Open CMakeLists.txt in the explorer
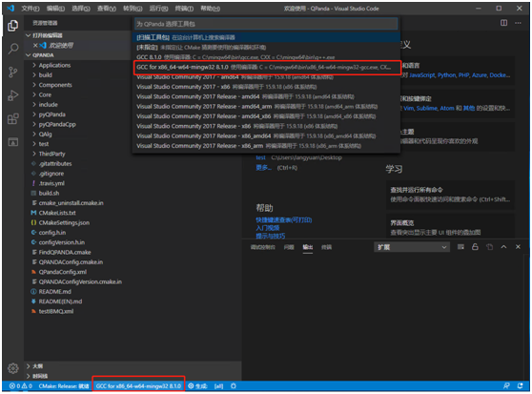The height and width of the screenshot is (394, 532). tap(57, 213)
